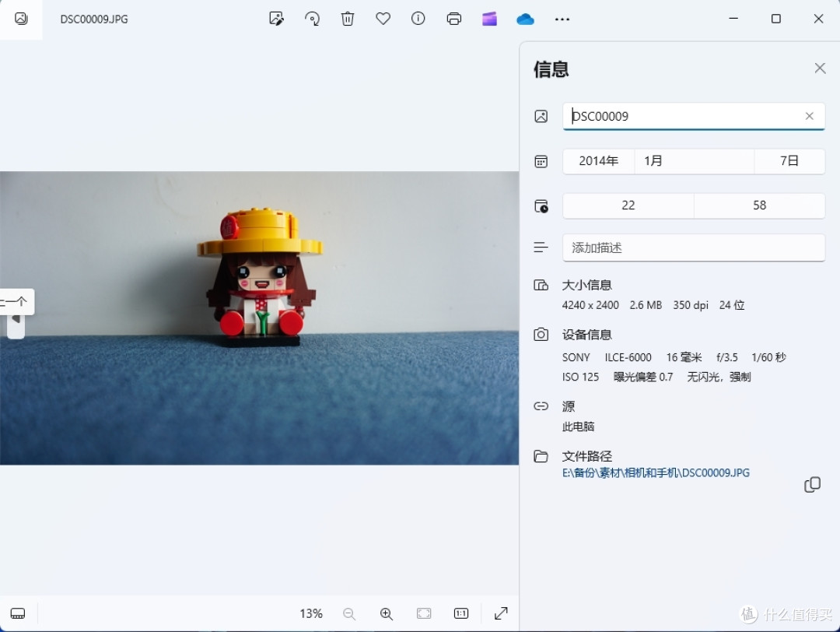840x632 pixels.
Task: Toggle the filmstrip at bottom left
Action: click(18, 613)
